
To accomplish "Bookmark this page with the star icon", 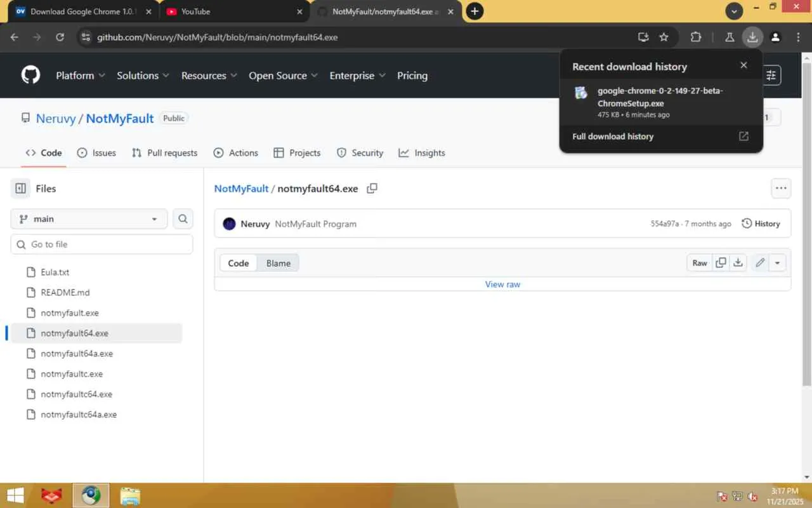I will tap(664, 37).
